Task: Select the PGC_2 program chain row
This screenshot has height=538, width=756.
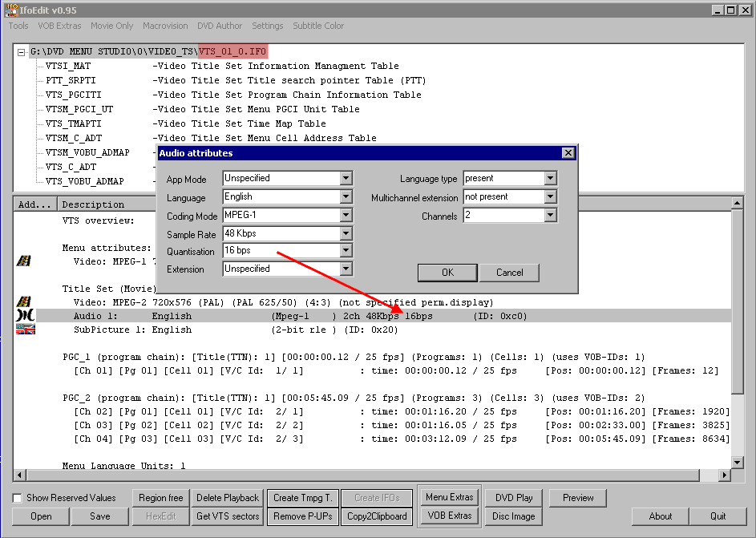Action: tap(354, 398)
